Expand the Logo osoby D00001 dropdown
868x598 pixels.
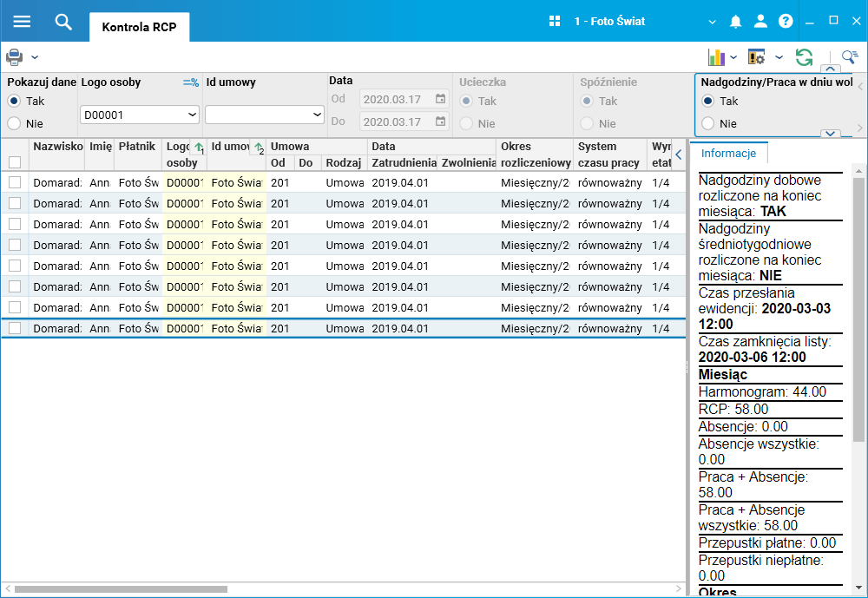coord(192,115)
